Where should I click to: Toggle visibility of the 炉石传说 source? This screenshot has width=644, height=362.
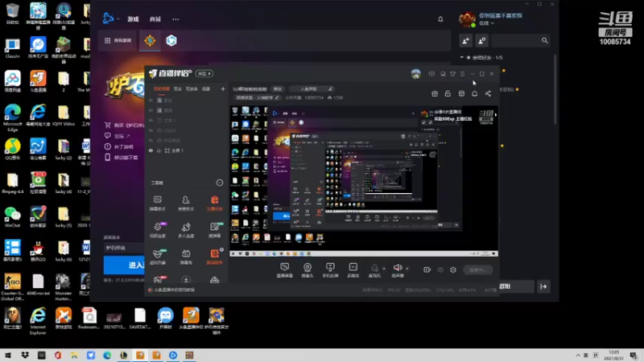point(151,140)
